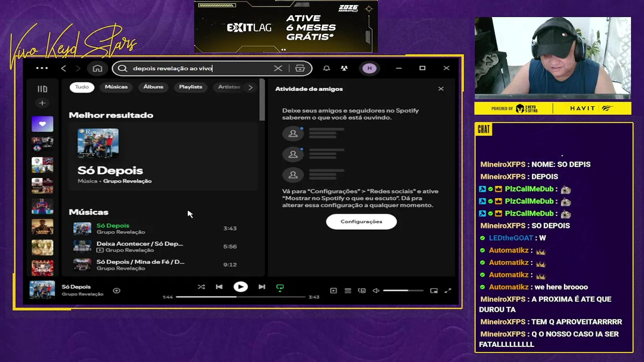
Task: Click 'MineiroXFPS : SO DEPOIS' chat message
Action: (525, 226)
